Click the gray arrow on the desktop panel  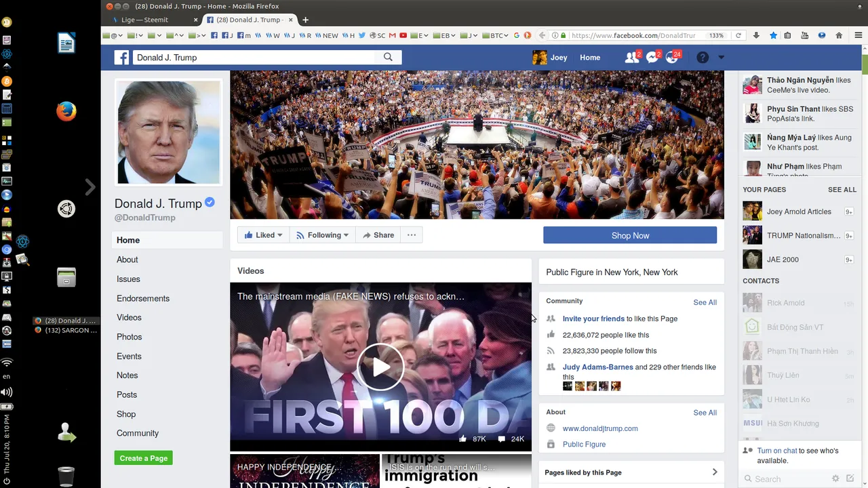point(90,187)
